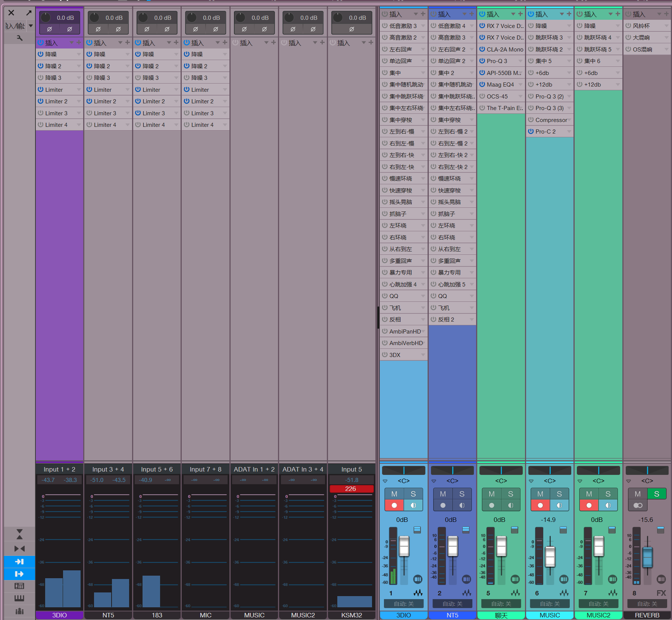Open automation mode 自动: 关 on channel 1
Viewport: 672px width, 620px height.
pos(404,604)
